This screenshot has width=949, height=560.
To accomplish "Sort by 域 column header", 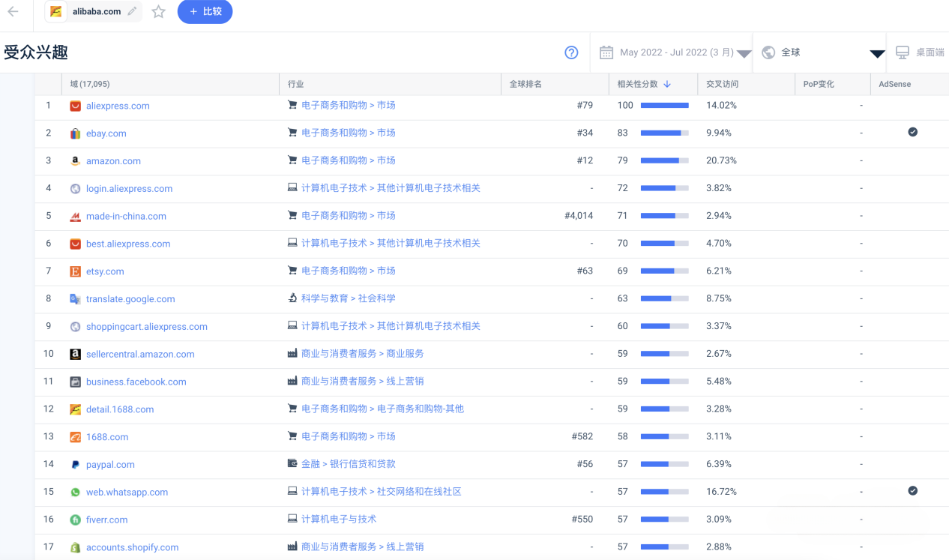I will [x=90, y=84].
